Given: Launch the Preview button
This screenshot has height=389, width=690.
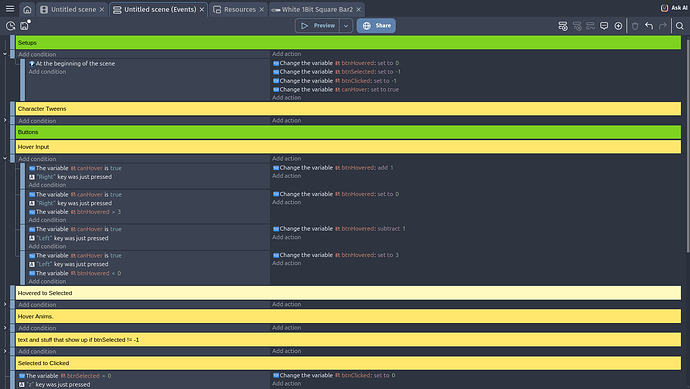Looking at the screenshot, I should [317, 26].
